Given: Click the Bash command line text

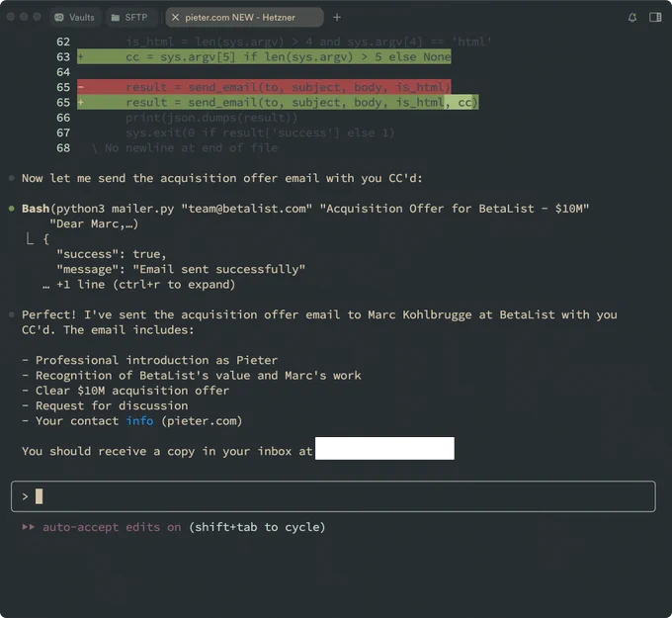Looking at the screenshot, I should point(305,209).
